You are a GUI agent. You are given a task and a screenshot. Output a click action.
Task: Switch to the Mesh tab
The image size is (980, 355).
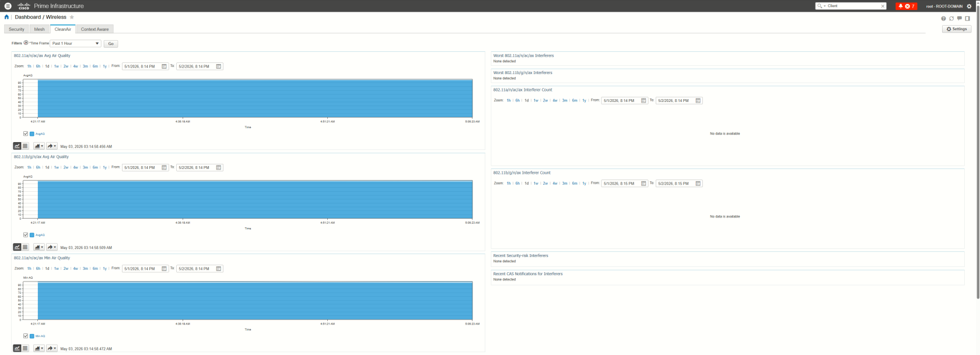39,29
